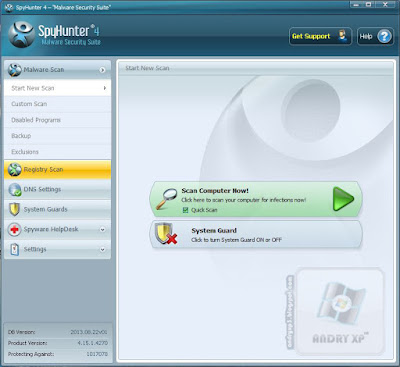The image size is (400, 367).
Task: Toggle the Quick Scan checkbox
Action: [186, 210]
